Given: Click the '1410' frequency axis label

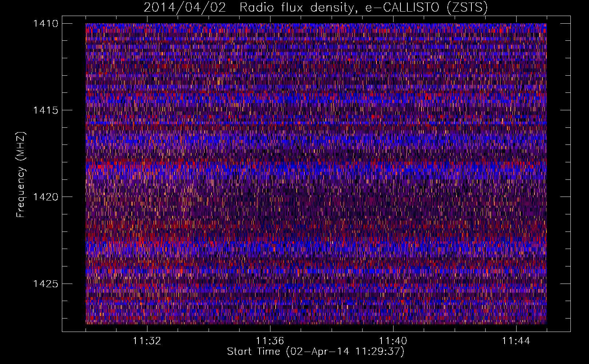Looking at the screenshot, I should tap(46, 24).
